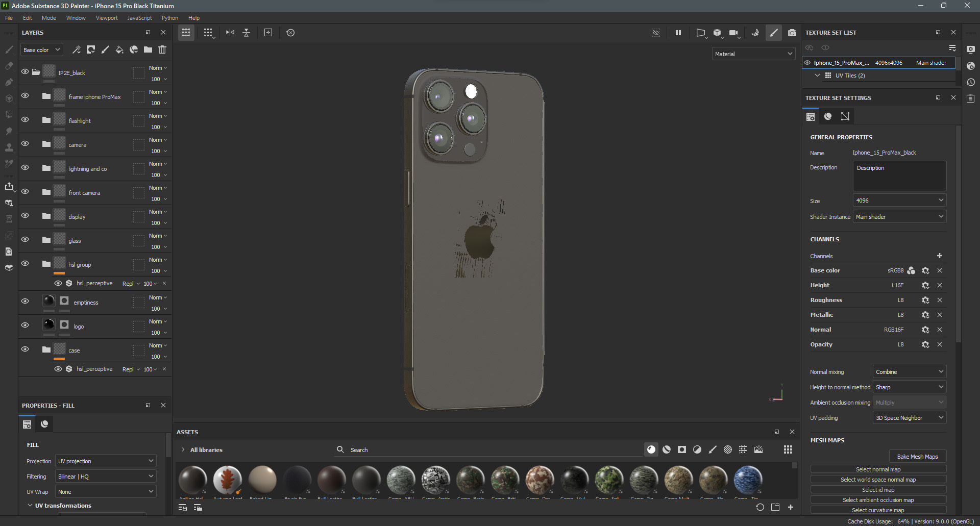Open Height to normal method dropdown
980x526 pixels.
point(910,387)
